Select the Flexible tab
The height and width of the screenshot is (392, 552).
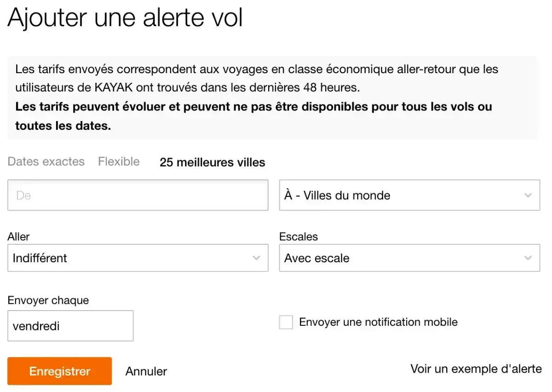click(119, 162)
